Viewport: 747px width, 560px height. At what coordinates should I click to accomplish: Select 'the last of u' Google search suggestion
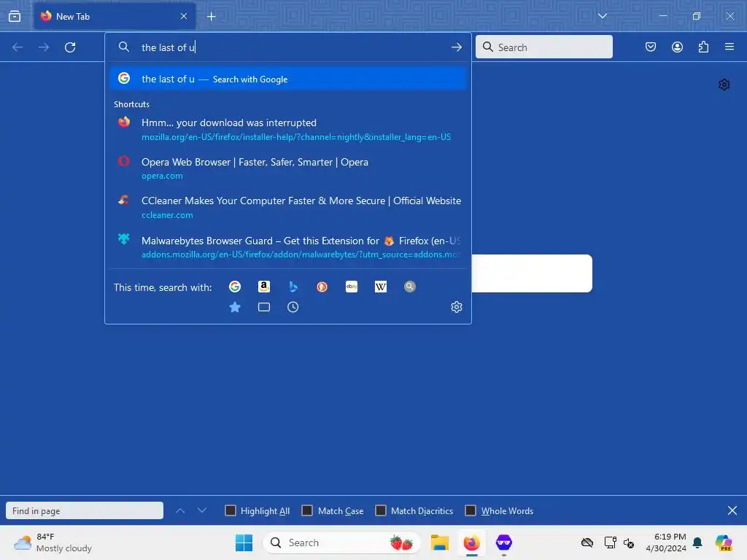tap(287, 79)
